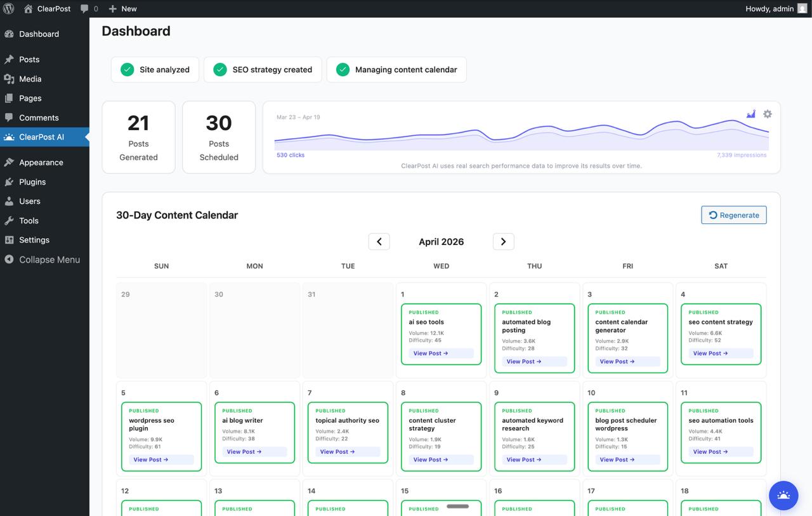Viewport: 812px width, 516px height.
Task: View Post for topical authority seo
Action: (x=348, y=452)
